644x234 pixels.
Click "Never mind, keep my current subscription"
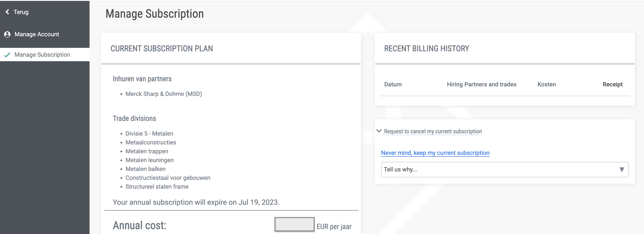(435, 153)
